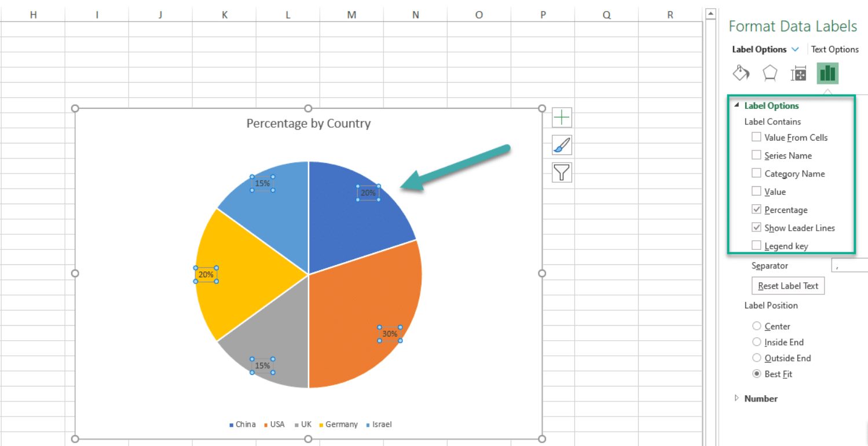Click the Reset Label Text button
Viewport: 868px width, 446px height.
[788, 286]
